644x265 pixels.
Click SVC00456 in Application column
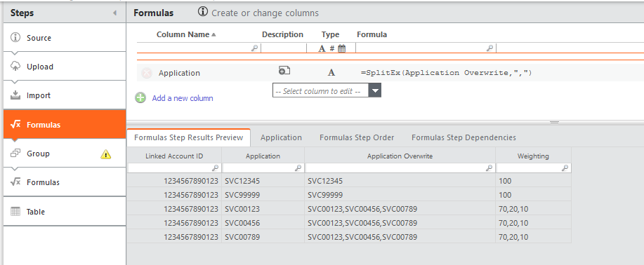pyautogui.click(x=242, y=223)
